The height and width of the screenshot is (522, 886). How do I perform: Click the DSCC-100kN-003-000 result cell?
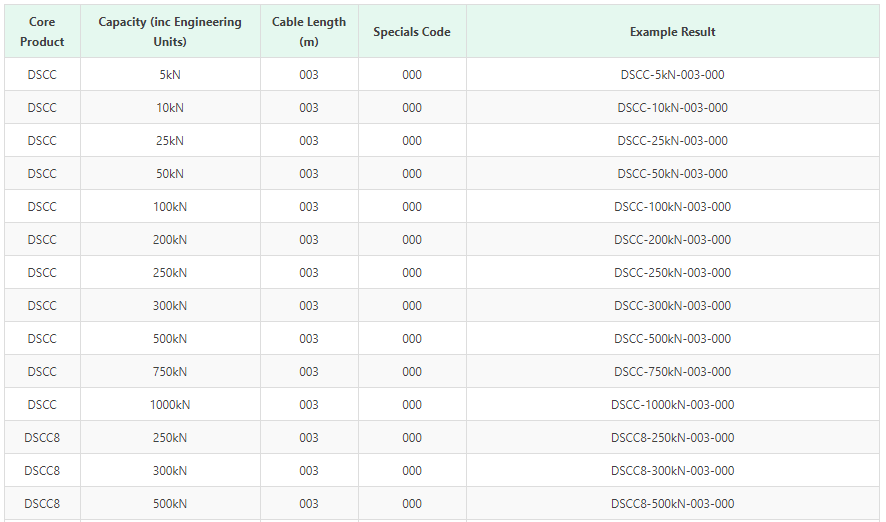tap(672, 207)
